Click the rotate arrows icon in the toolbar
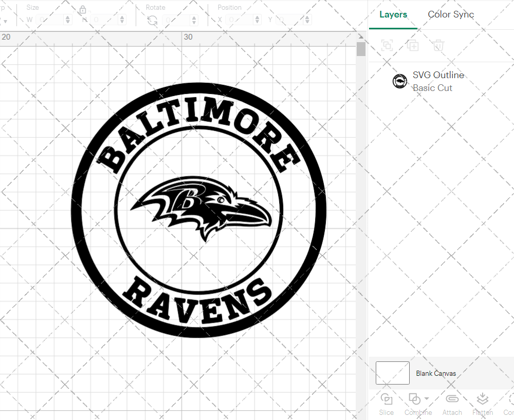Viewport: 514px width, 420px height. click(152, 19)
